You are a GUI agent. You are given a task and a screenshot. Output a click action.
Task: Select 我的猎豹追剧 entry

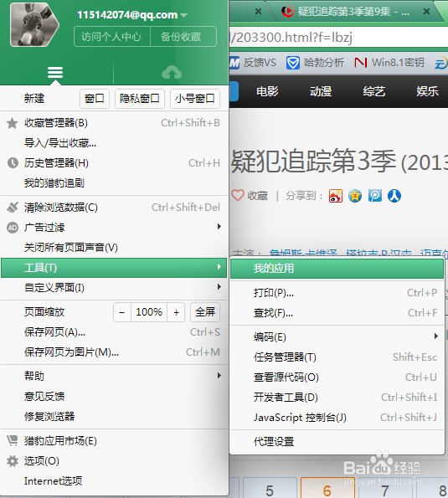[114, 183]
